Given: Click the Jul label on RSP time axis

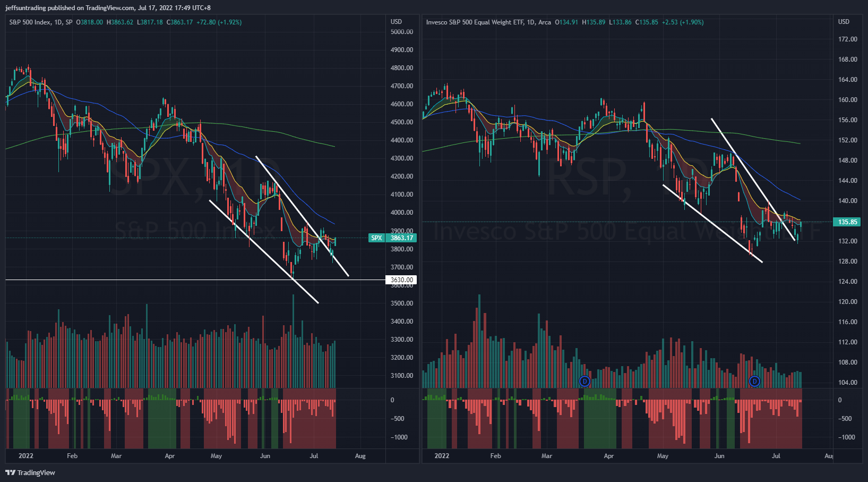Looking at the screenshot, I should click(776, 456).
